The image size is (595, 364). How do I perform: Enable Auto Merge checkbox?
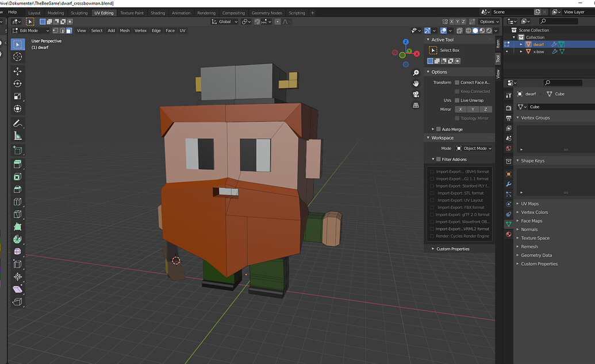click(438, 129)
